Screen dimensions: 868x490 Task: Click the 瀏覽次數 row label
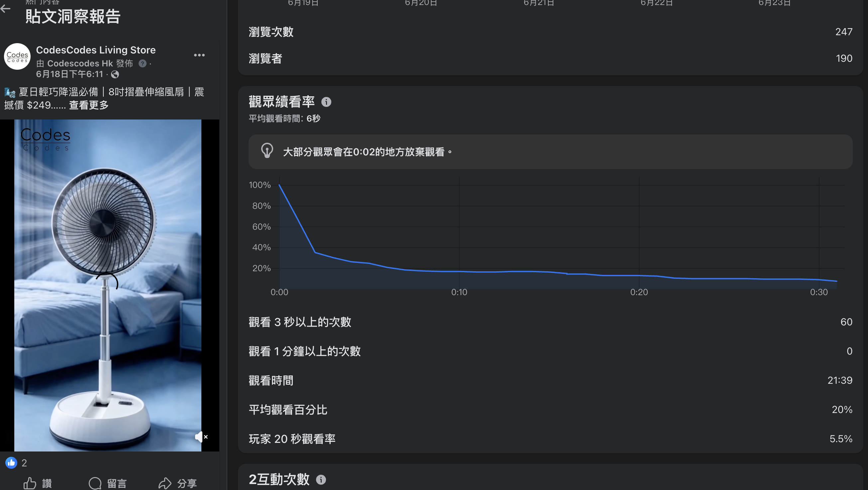pyautogui.click(x=271, y=32)
